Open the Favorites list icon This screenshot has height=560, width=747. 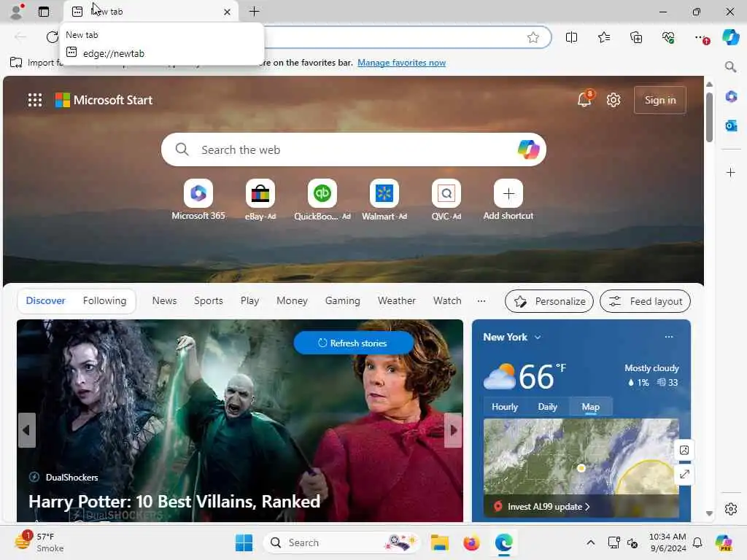tap(603, 38)
